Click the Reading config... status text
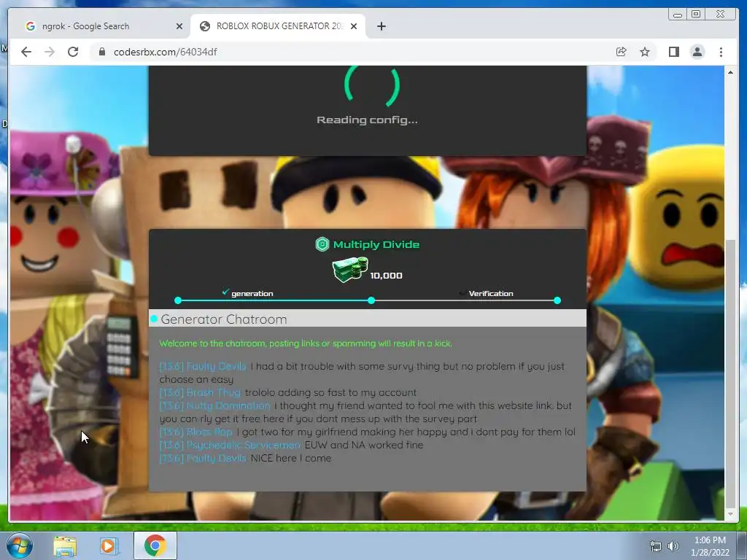This screenshot has height=560, width=747. click(368, 120)
